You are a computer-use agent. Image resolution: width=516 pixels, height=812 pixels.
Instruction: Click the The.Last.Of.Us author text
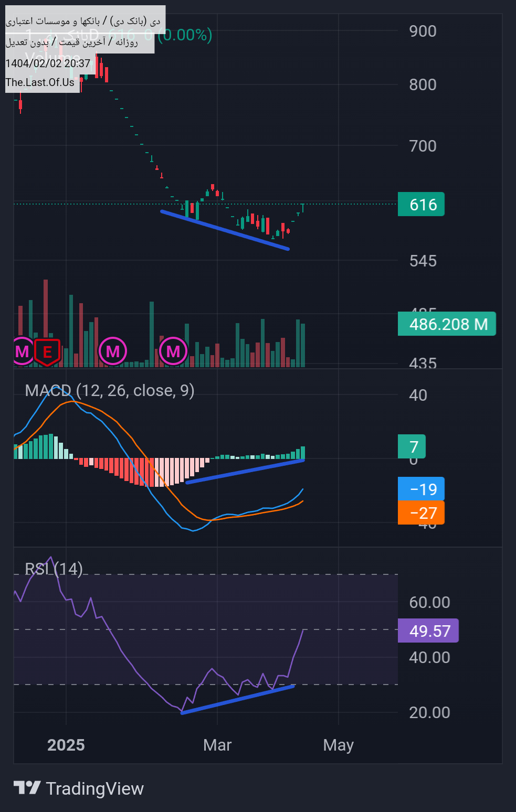coord(40,82)
